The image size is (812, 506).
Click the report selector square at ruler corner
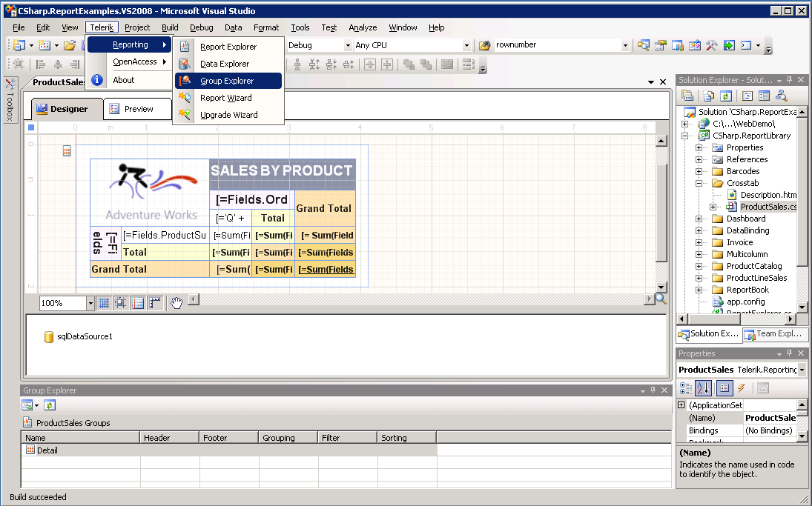click(31, 127)
